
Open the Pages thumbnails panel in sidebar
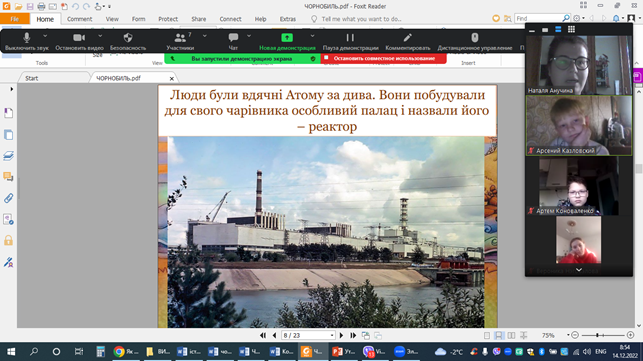8,135
